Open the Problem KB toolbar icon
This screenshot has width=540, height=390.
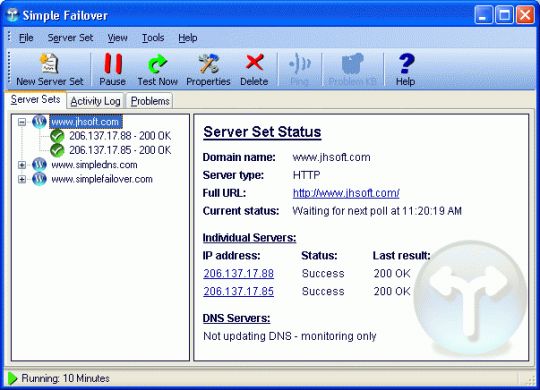[352, 70]
